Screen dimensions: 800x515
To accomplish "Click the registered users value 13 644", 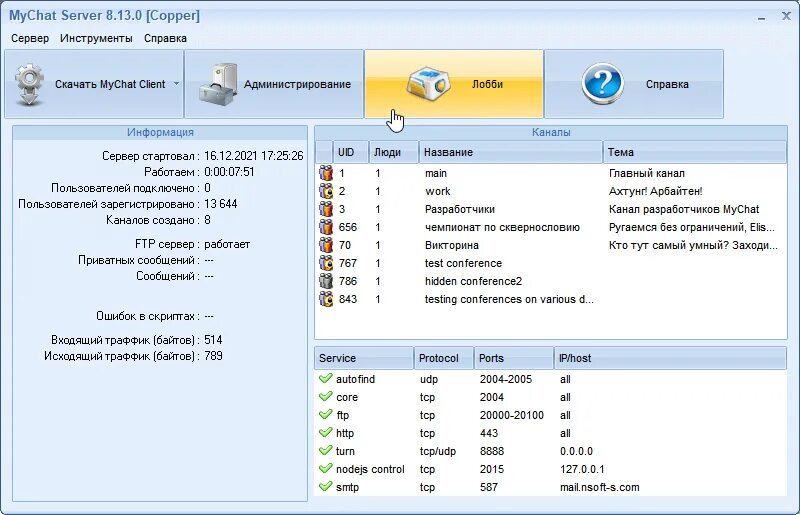I will [x=220, y=204].
